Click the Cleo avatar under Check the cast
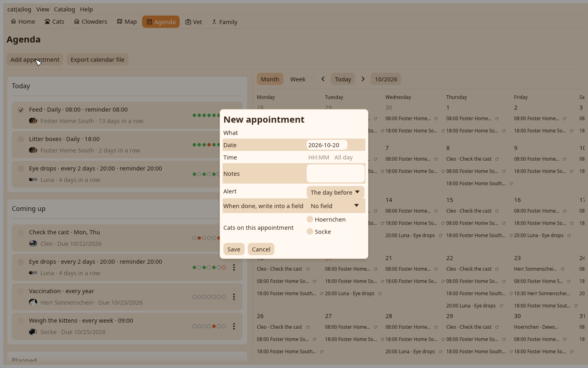This screenshot has height=368, width=588. [33, 243]
